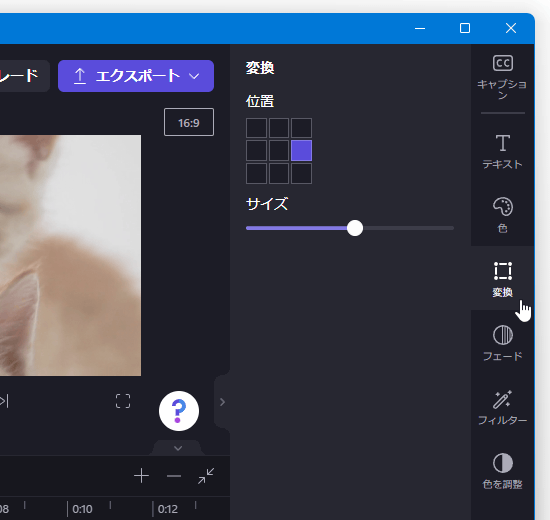Viewport: 550px width, 520px height.
Task: Toggle fullscreen preview
Action: click(x=123, y=401)
